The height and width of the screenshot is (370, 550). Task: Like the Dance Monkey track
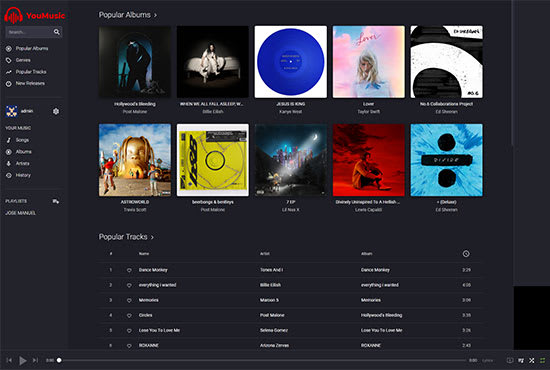129,270
